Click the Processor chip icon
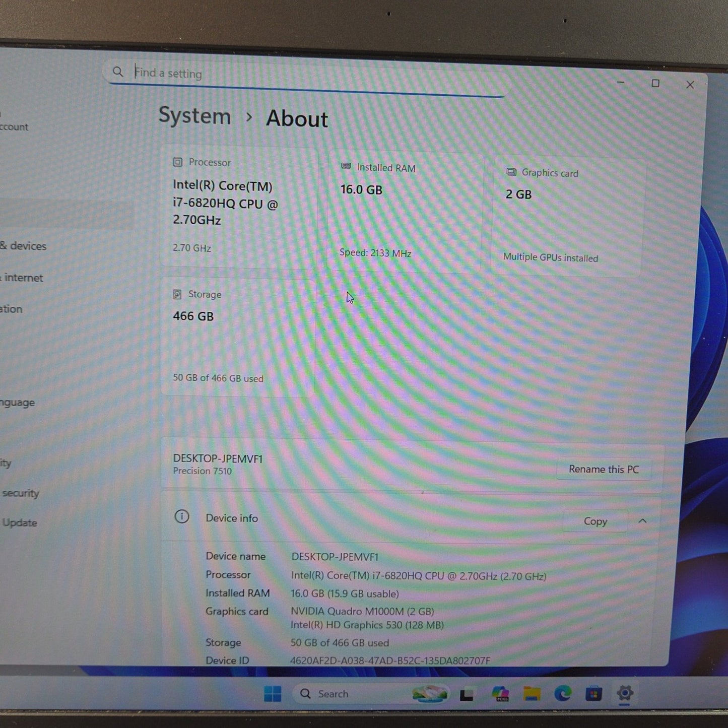Viewport: 728px width, 728px height. (177, 162)
